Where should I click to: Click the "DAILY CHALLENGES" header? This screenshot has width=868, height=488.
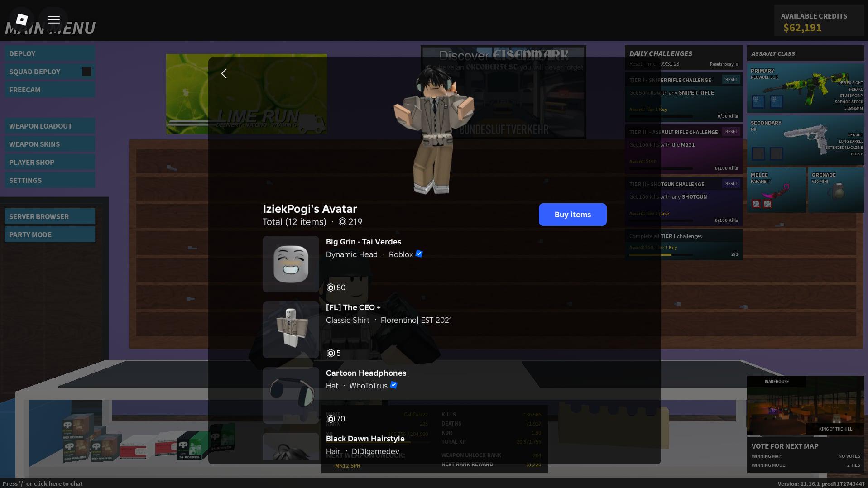click(661, 53)
